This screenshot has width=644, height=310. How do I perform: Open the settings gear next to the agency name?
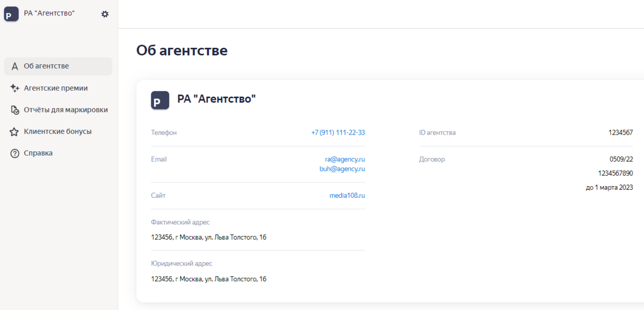click(105, 14)
